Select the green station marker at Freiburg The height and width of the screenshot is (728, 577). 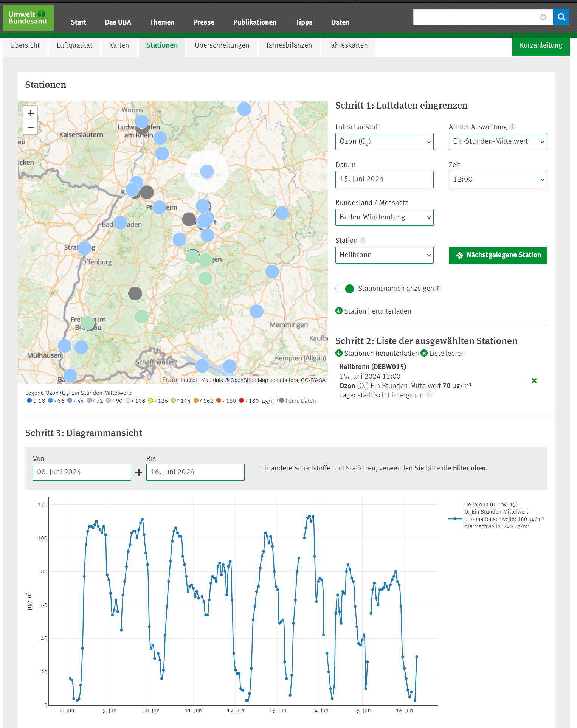tap(87, 323)
